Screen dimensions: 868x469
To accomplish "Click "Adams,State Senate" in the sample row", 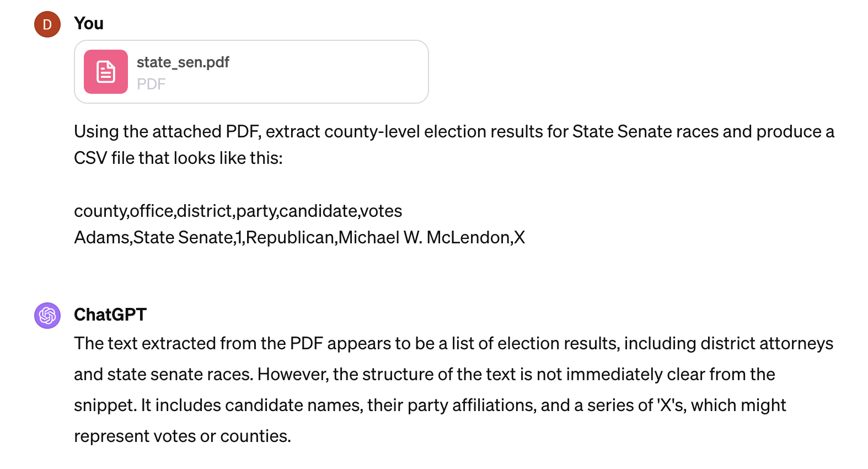I will [153, 238].
